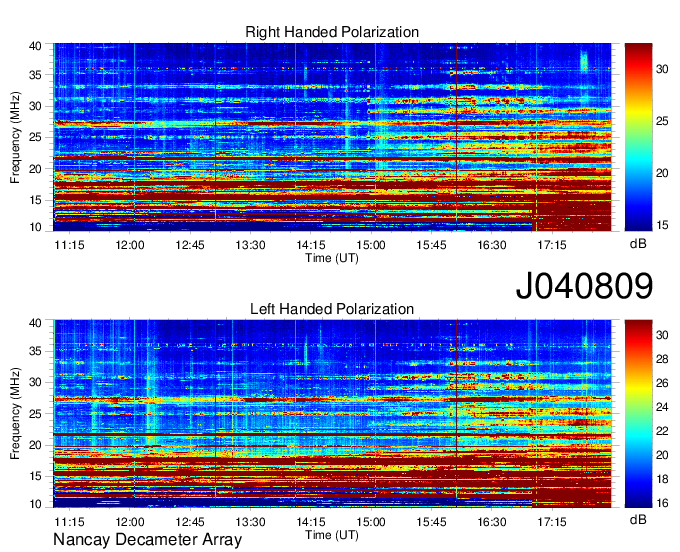The image size is (680, 552).
Task: Click the 40 MHz tick on the lower frequency axis
Action: (35, 323)
